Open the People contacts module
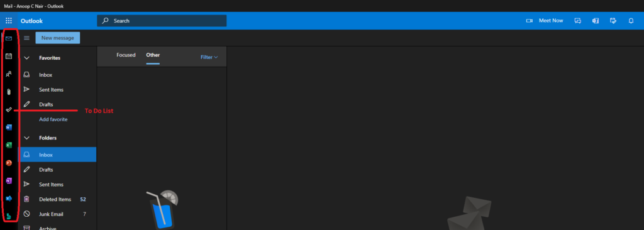Image resolution: width=644 pixels, height=230 pixels. click(9, 74)
